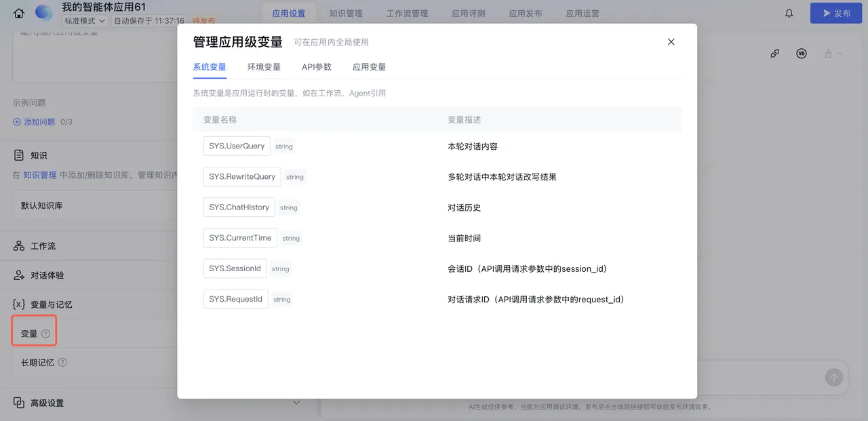Click the VS compare icon
Image resolution: width=868 pixels, height=421 pixels.
click(x=802, y=54)
